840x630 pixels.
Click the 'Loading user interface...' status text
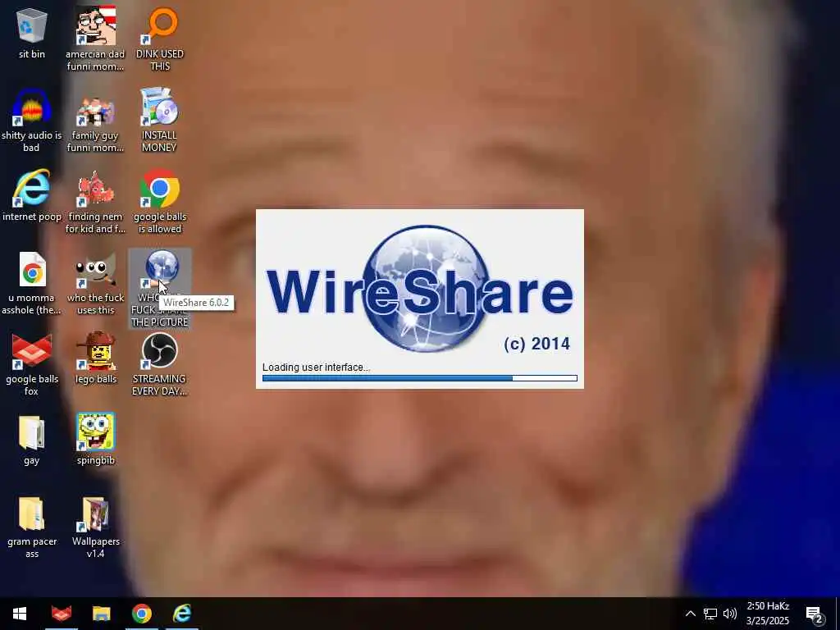tap(316, 367)
